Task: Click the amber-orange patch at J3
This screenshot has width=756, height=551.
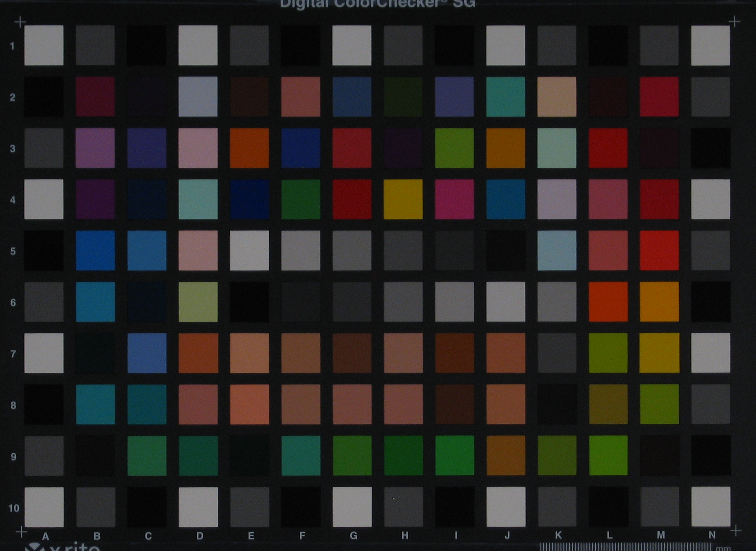Action: click(505, 148)
